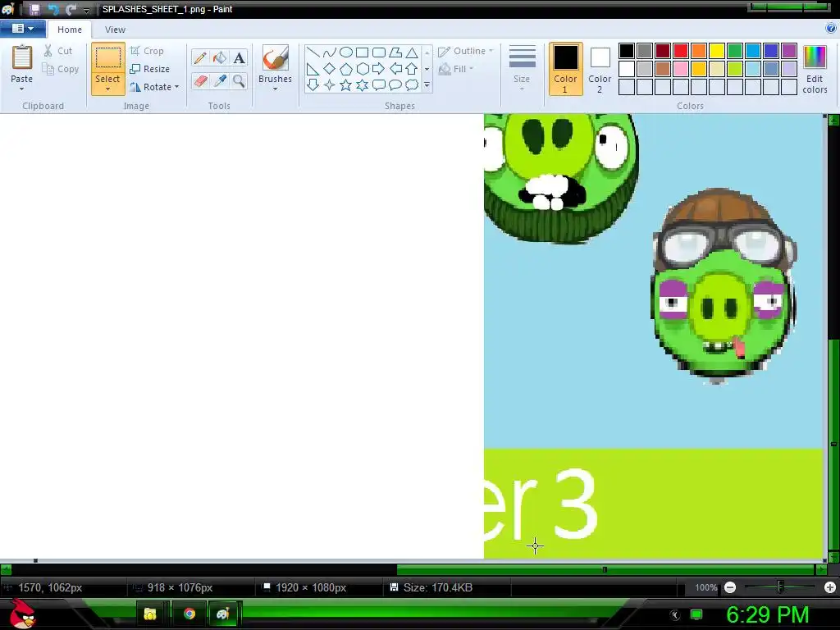Choose the Diamond shape
The width and height of the screenshot is (840, 630).
330,69
